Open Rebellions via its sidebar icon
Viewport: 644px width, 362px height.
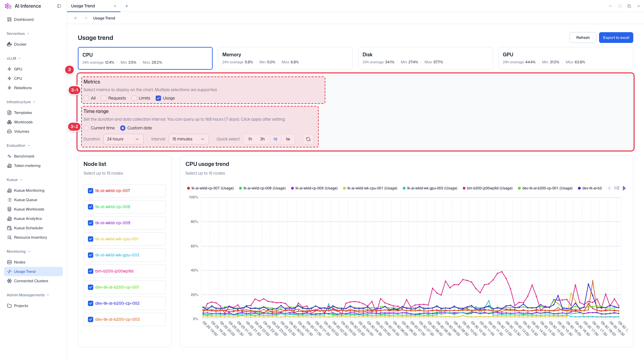click(9, 88)
